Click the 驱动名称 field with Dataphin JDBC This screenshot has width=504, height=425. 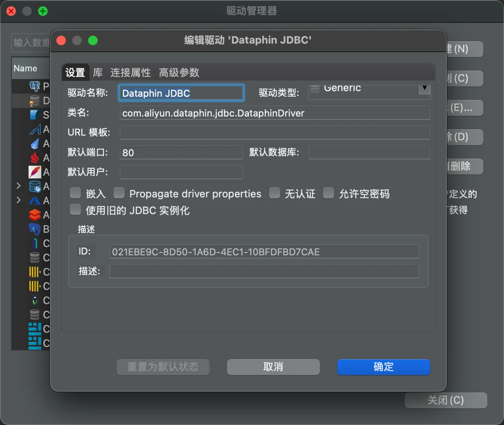tap(181, 93)
